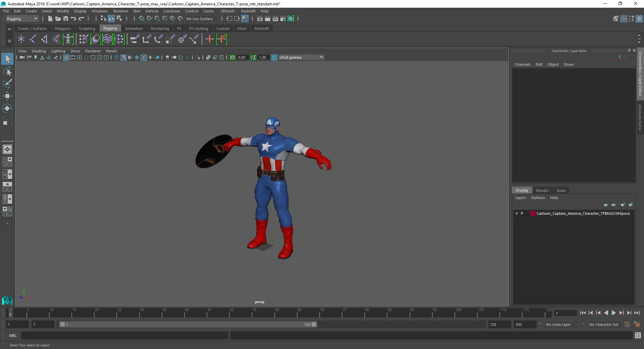Open a scene with the folder icon
Image resolution: width=644 pixels, height=349 pixels.
point(58,19)
